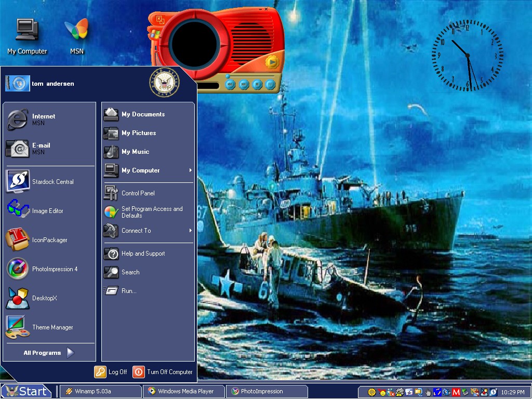Open the E-mail MSN entry icon
The height and width of the screenshot is (399, 532).
pyautogui.click(x=18, y=149)
